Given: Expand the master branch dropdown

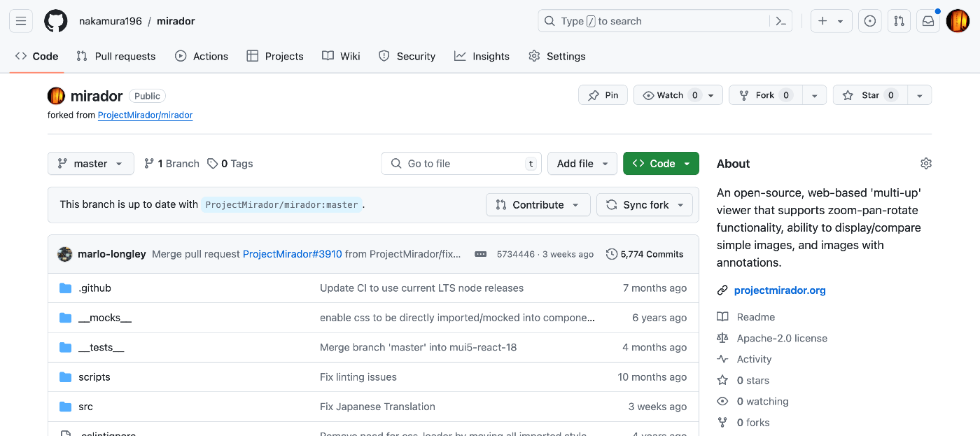Looking at the screenshot, I should [90, 163].
